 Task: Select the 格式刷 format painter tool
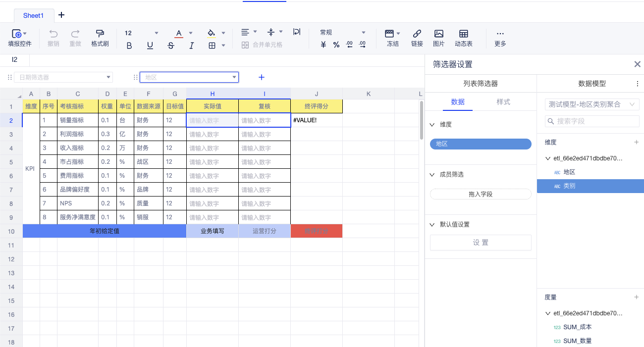[x=100, y=38]
